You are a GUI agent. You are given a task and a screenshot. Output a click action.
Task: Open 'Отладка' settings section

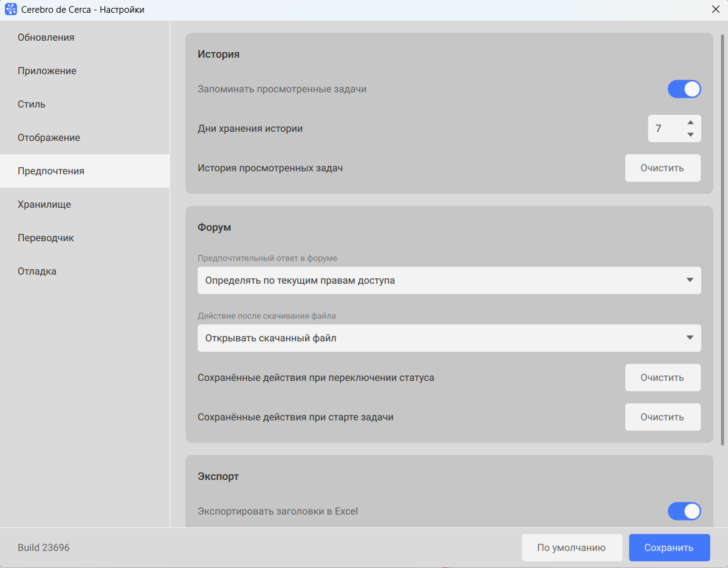pyautogui.click(x=37, y=272)
